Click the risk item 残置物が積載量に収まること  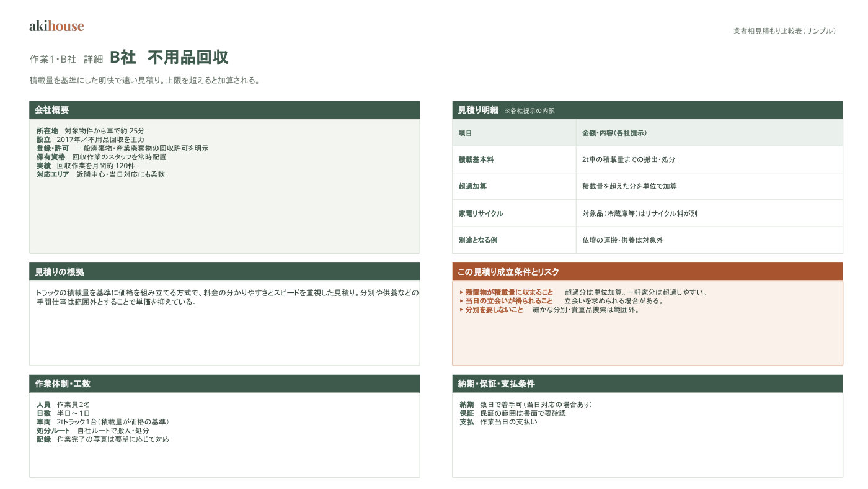coord(583,292)
